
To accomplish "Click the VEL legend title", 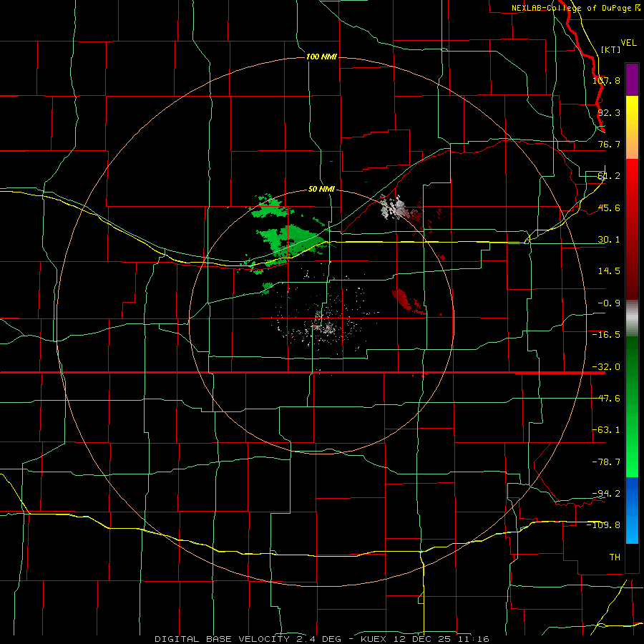I will tap(628, 43).
